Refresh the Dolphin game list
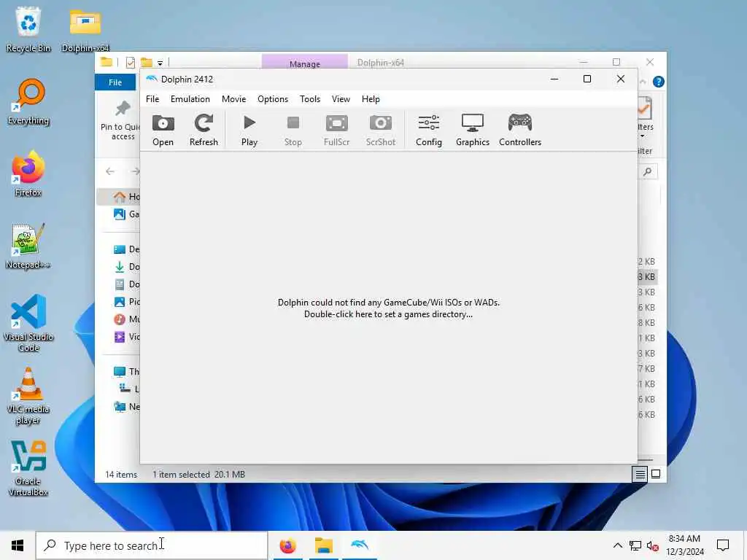 click(x=204, y=130)
